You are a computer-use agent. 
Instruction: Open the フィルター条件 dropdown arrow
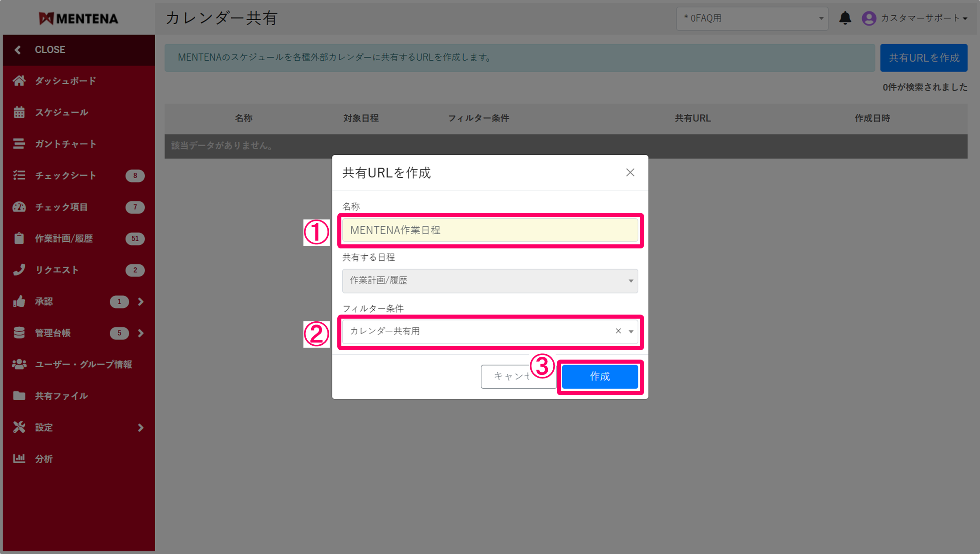[631, 332]
